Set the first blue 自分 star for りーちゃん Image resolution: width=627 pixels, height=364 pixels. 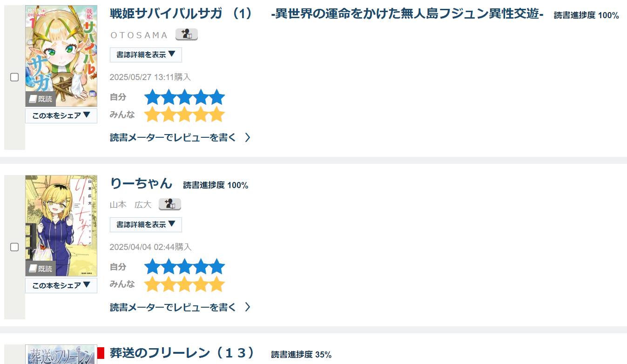152,267
